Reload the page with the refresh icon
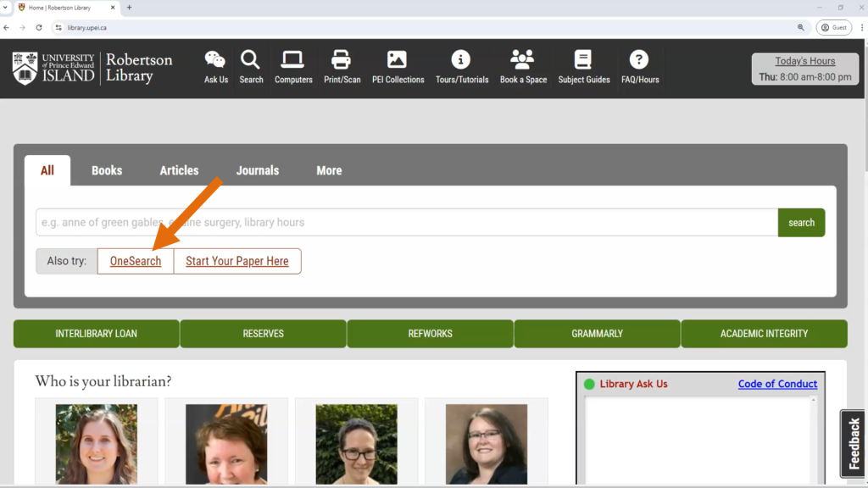The height and width of the screenshot is (488, 868). (x=39, y=26)
